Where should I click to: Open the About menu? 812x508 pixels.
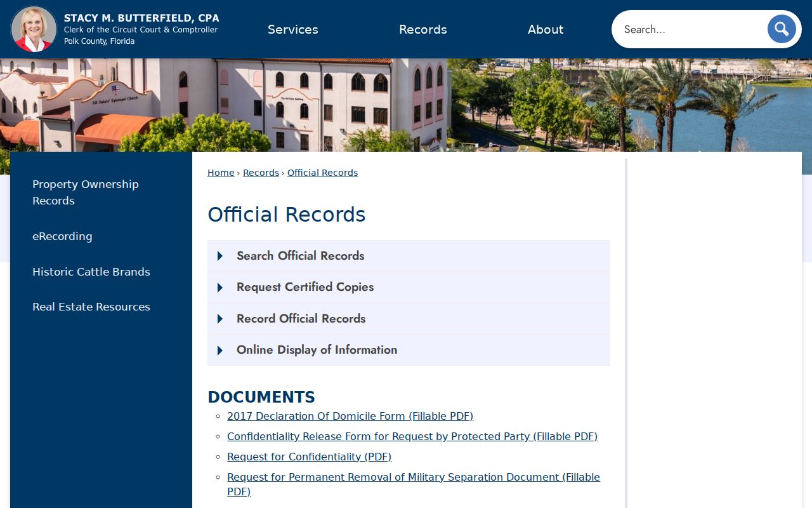[546, 29]
